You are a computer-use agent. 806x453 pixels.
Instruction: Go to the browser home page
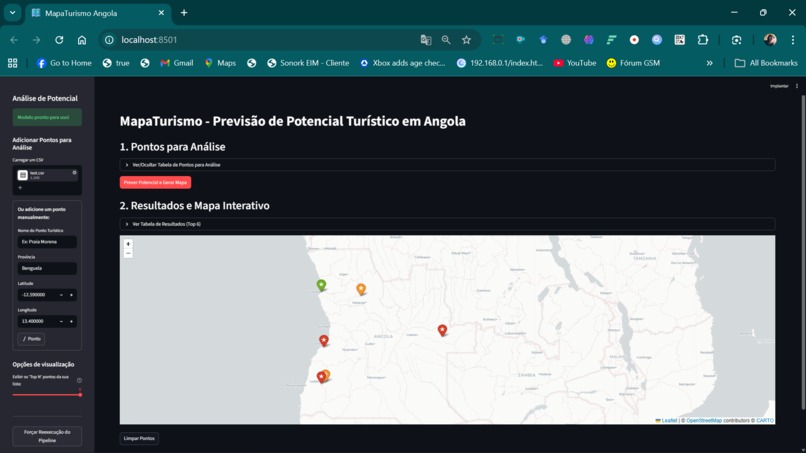pos(82,40)
